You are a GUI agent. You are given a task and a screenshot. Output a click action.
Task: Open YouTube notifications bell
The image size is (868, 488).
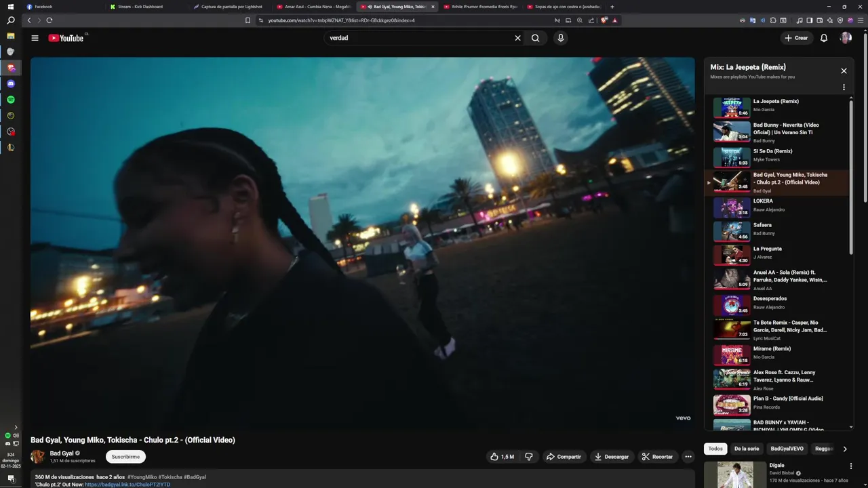[824, 38]
